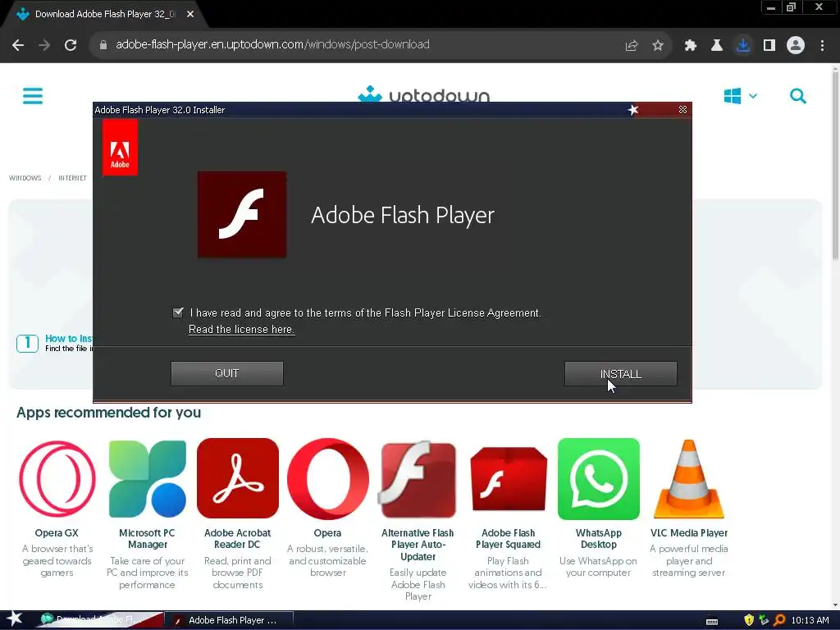Image resolution: width=840 pixels, height=630 pixels.
Task: Open the 'Read the license here' link
Action: coord(241,330)
